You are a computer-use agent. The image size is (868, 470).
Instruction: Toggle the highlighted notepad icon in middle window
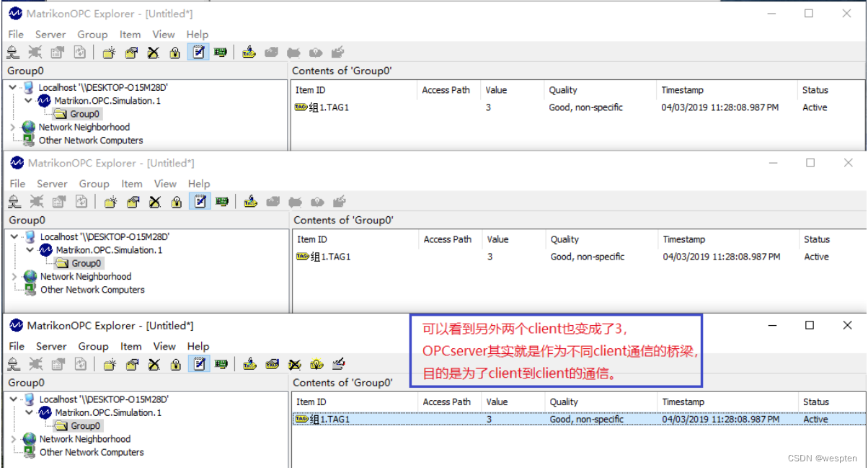click(199, 201)
